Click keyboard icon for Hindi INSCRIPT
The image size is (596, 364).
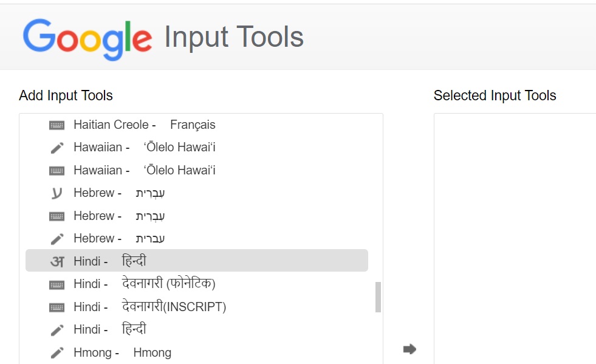coord(57,307)
